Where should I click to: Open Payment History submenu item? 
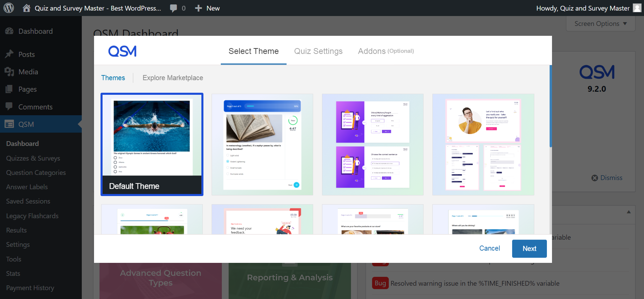pyautogui.click(x=30, y=288)
